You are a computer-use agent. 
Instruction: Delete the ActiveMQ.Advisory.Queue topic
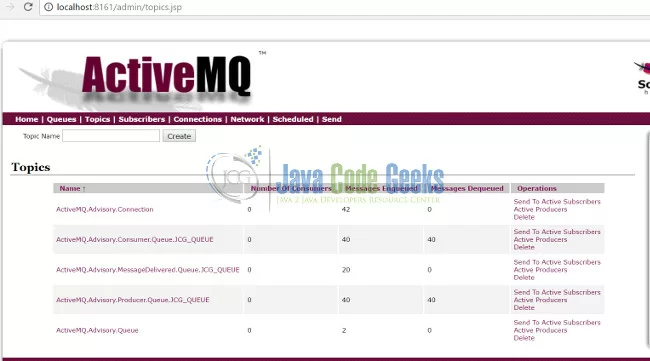(524, 338)
